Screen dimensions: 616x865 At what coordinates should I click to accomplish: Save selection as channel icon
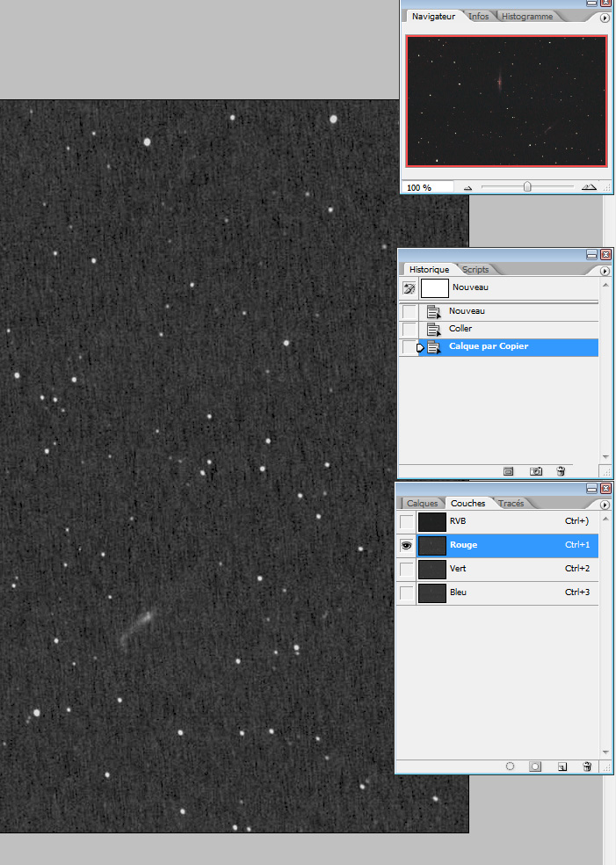click(535, 767)
